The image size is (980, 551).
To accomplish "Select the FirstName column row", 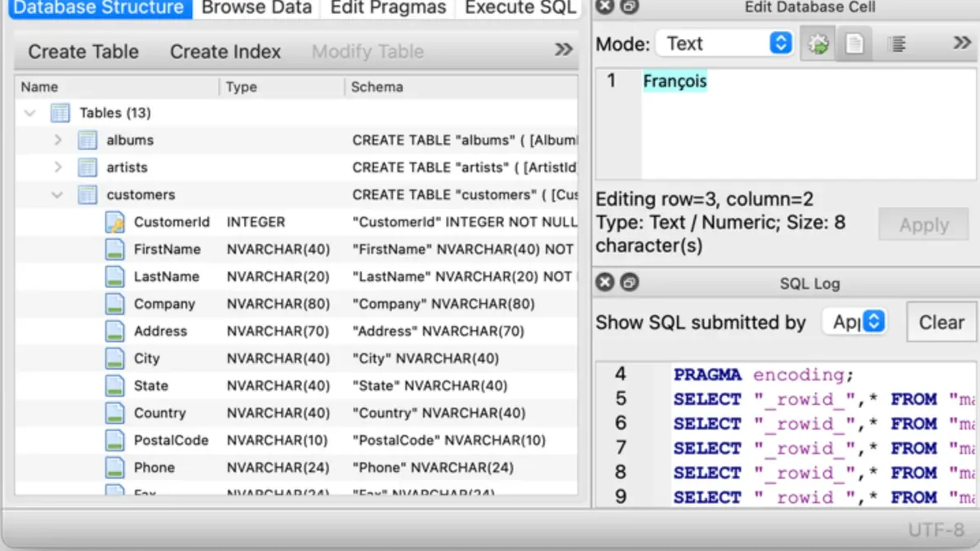I will (296, 249).
